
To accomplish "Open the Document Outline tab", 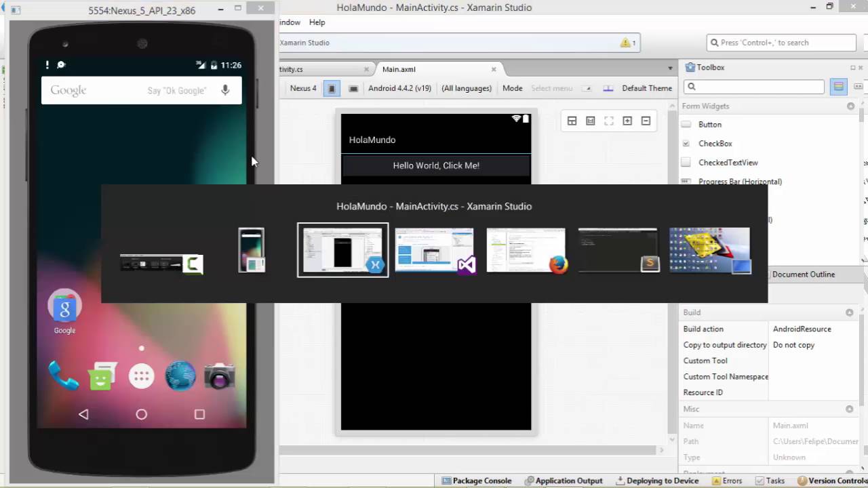I will 803,274.
